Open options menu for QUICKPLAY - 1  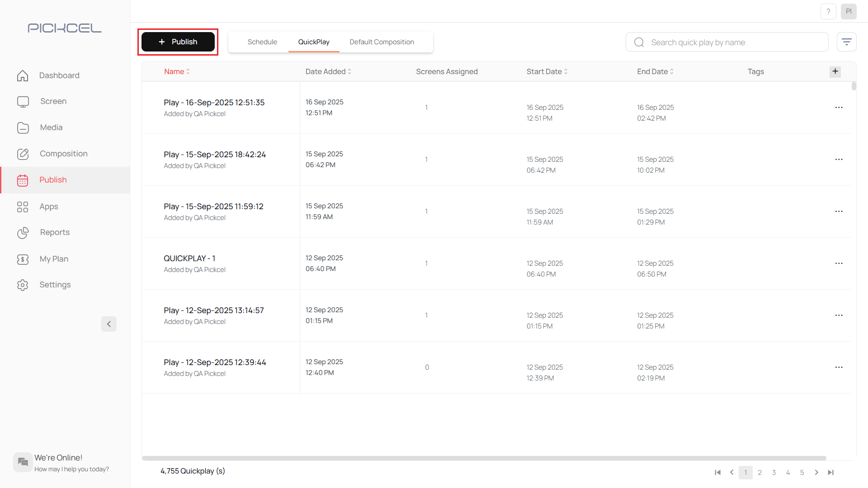[839, 263]
